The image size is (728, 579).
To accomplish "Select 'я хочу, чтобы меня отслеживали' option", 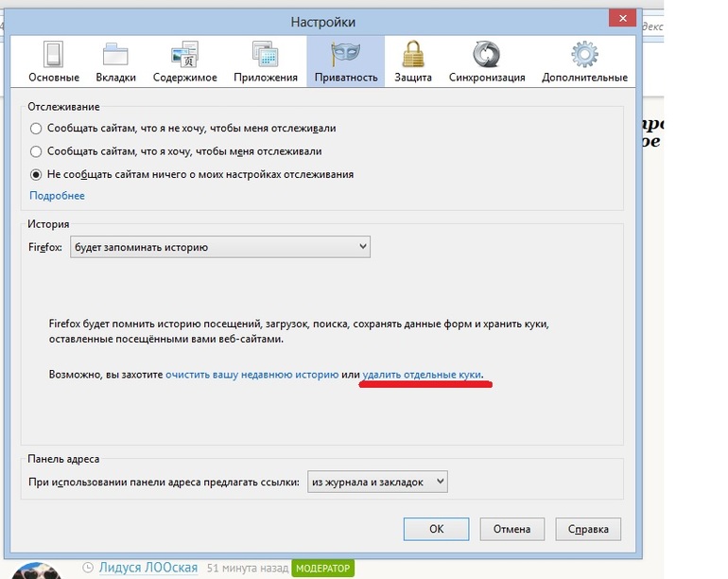I will (36, 151).
